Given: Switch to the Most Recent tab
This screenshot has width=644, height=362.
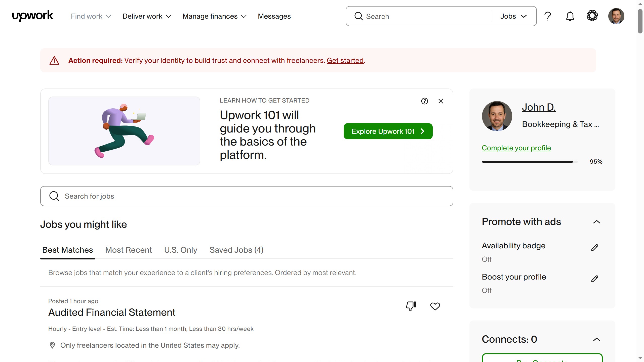Looking at the screenshot, I should point(129,250).
